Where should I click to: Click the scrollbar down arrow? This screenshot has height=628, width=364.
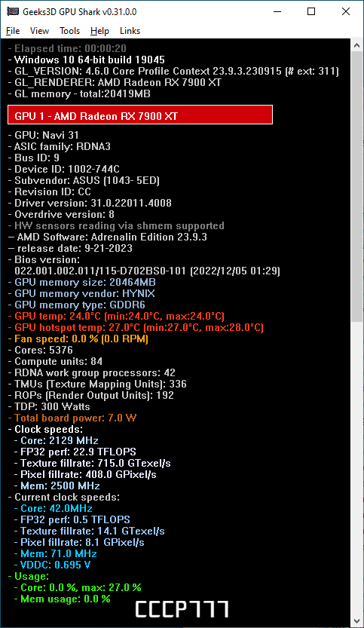(x=357, y=621)
